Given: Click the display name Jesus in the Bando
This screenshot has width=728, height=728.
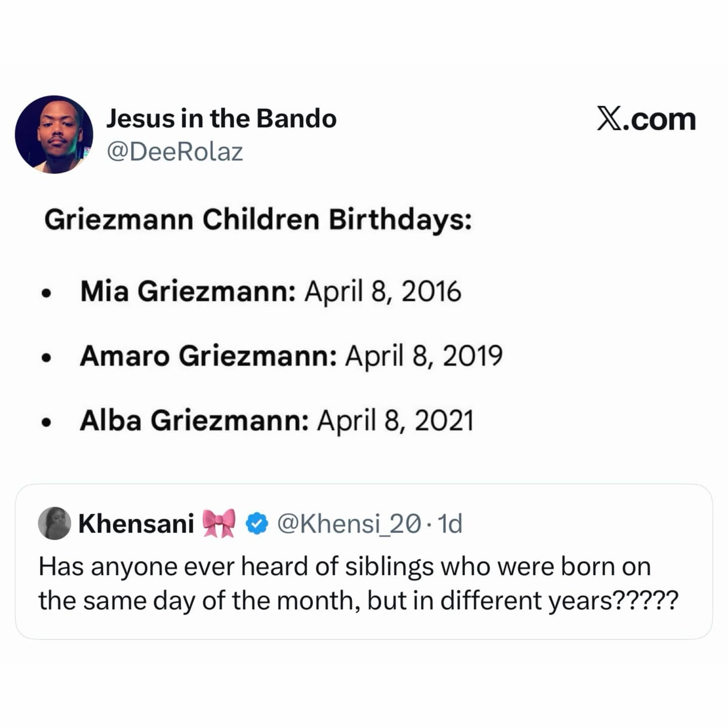Looking at the screenshot, I should (221, 119).
